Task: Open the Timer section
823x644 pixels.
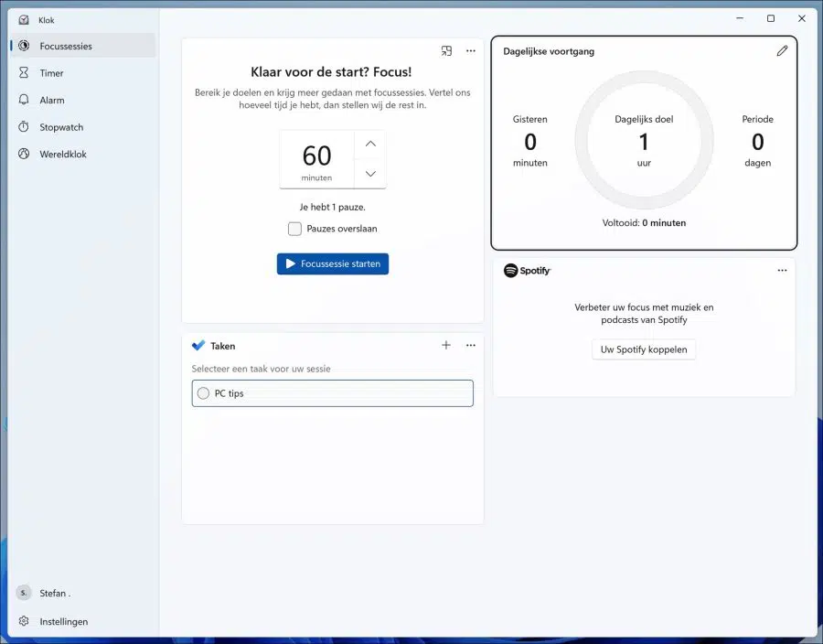Action: (x=83, y=73)
